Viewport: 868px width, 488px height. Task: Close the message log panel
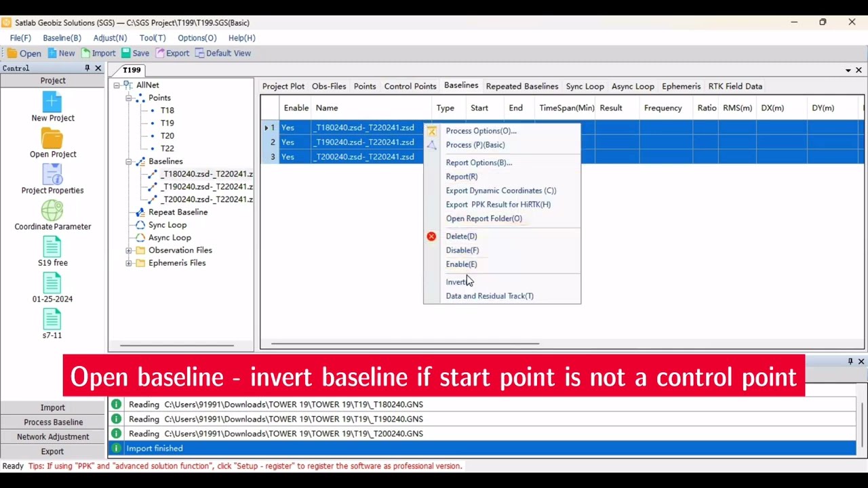861,361
